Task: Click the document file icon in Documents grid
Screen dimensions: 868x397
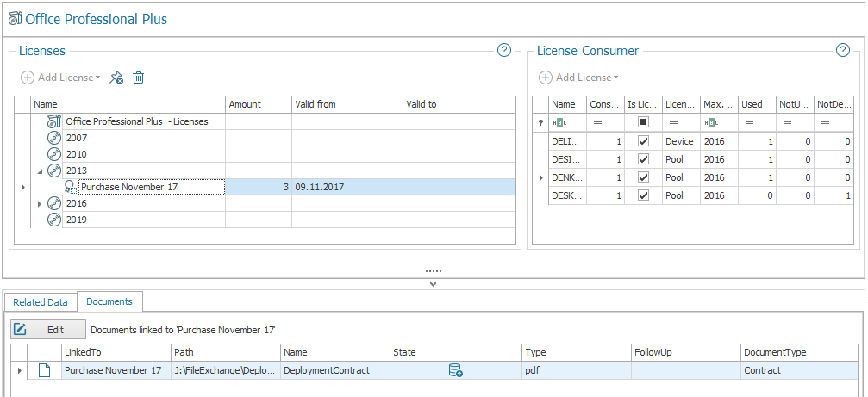Action: click(44, 370)
